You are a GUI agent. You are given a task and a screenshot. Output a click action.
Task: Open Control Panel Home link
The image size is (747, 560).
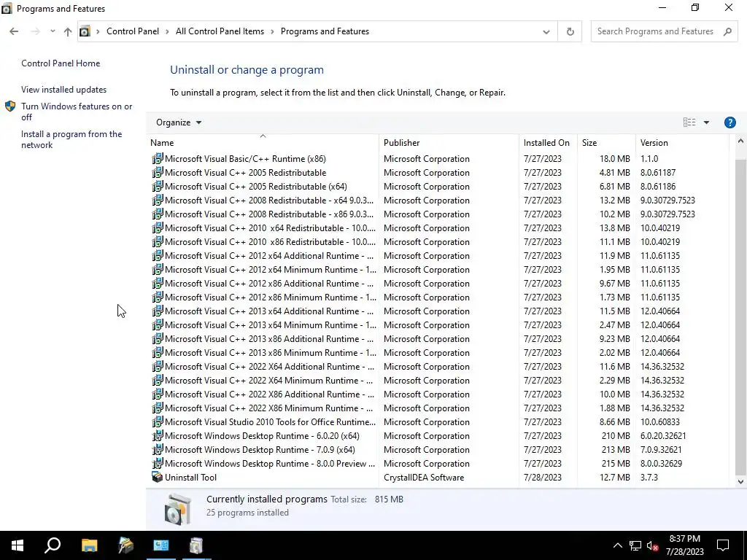pyautogui.click(x=61, y=63)
